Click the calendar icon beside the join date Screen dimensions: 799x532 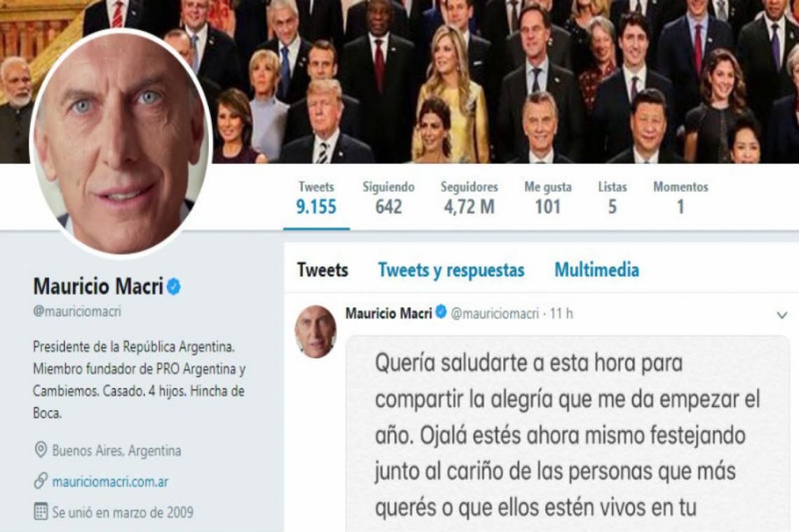click(x=40, y=512)
